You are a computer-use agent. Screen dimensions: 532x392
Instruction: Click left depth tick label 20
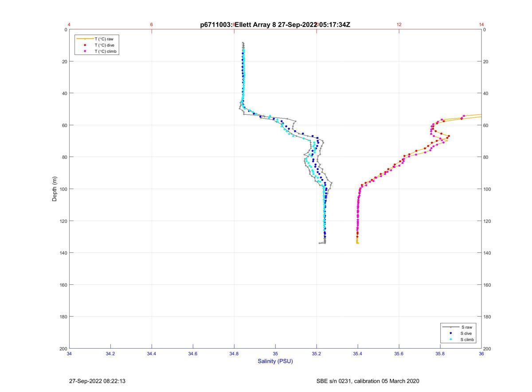(x=64, y=62)
